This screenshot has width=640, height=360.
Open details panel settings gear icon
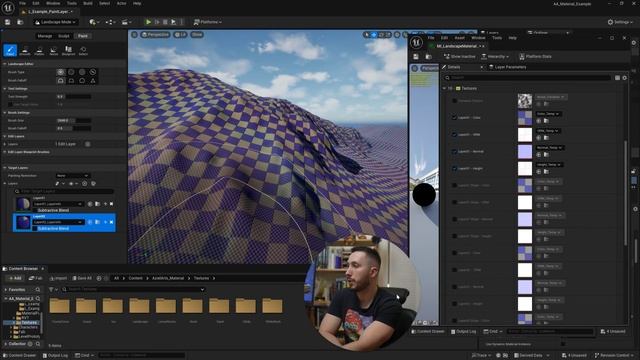[x=624, y=78]
